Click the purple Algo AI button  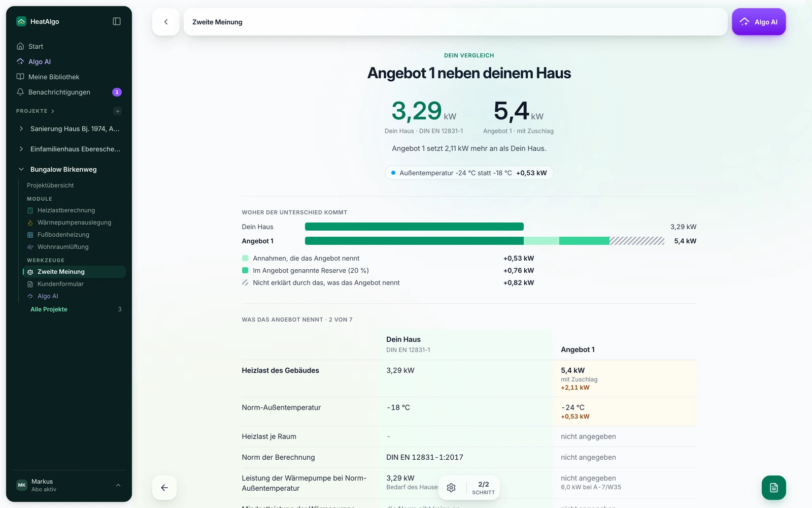[759, 22]
